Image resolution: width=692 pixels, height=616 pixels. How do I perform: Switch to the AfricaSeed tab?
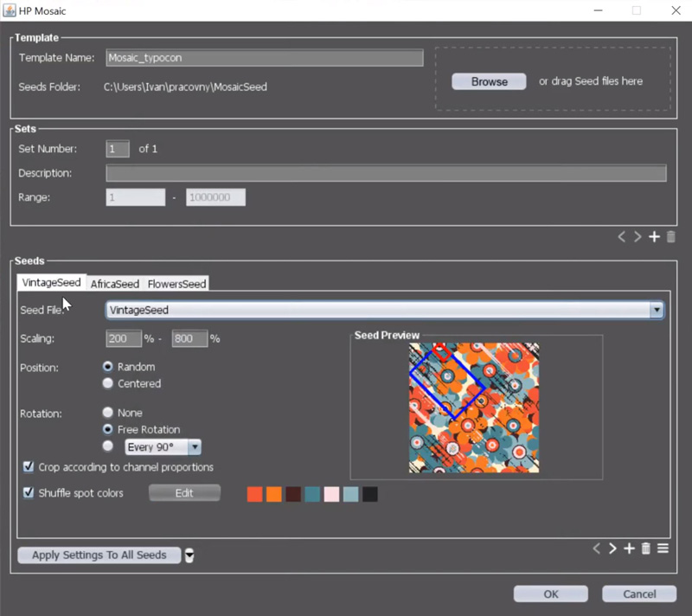click(115, 284)
